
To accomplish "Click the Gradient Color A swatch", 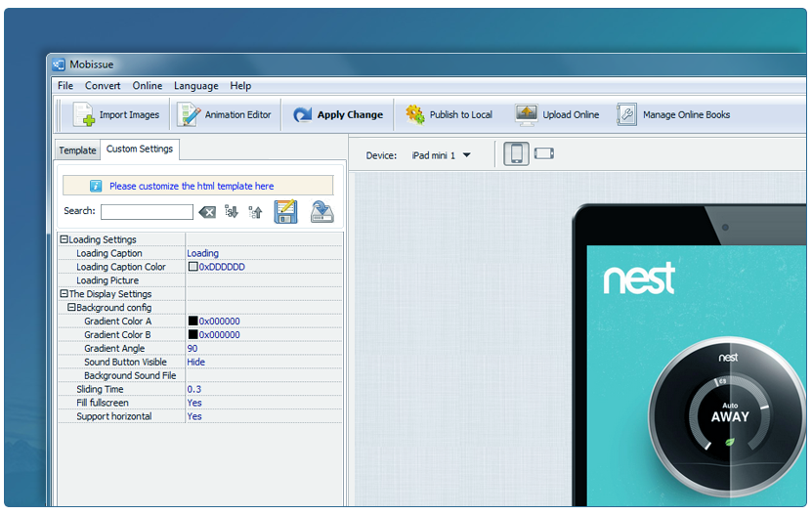I will (x=192, y=322).
